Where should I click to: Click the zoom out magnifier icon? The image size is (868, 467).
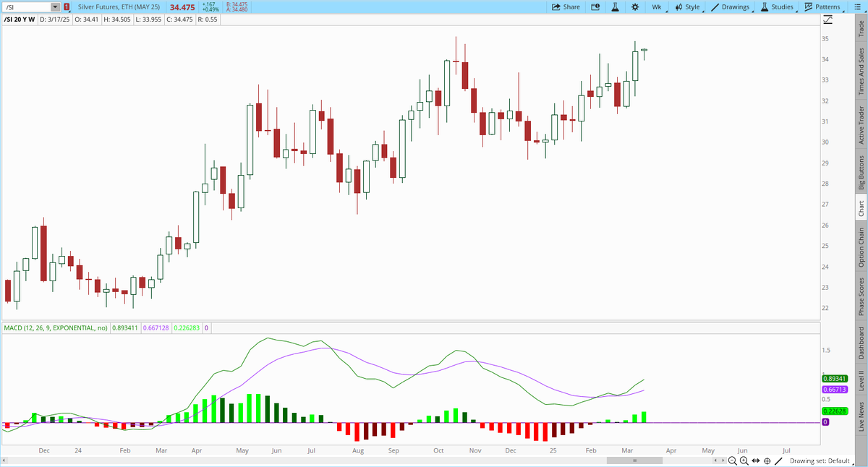(x=733, y=460)
